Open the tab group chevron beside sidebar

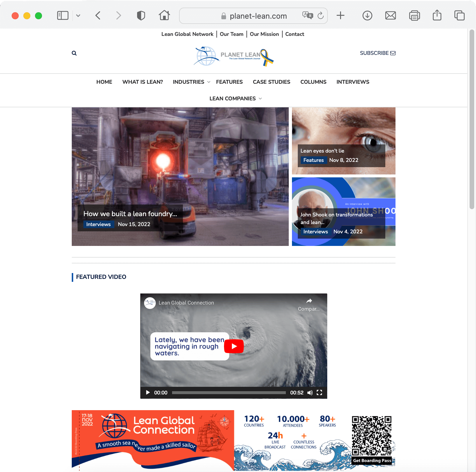tap(78, 15)
